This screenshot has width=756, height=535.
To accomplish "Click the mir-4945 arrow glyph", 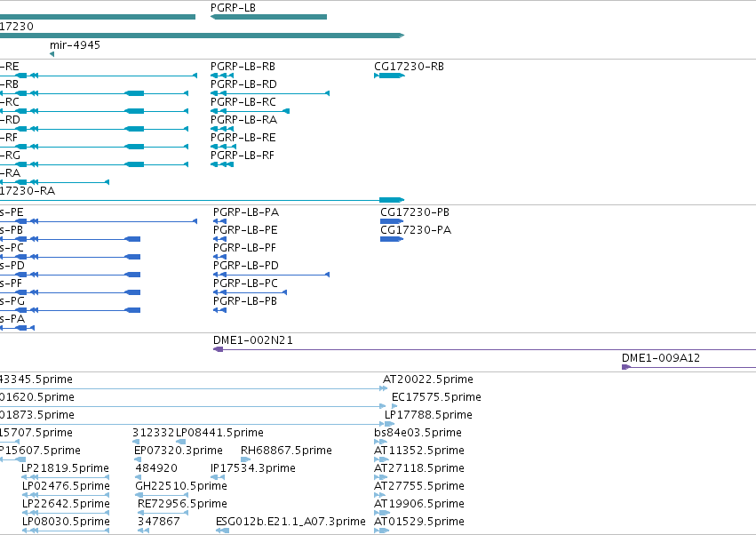I will pyautogui.click(x=52, y=54).
